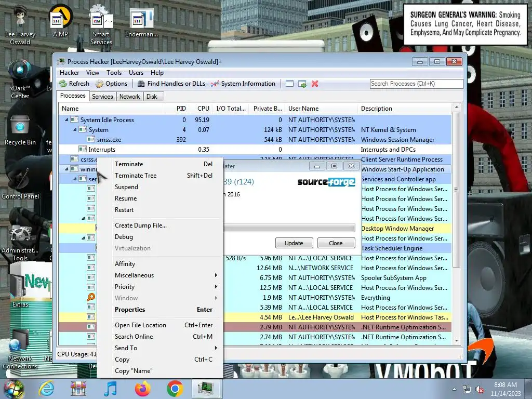This screenshot has width=532, height=399.
Task: Open Lee Harvey Oswald desktop icon
Action: pos(20,24)
